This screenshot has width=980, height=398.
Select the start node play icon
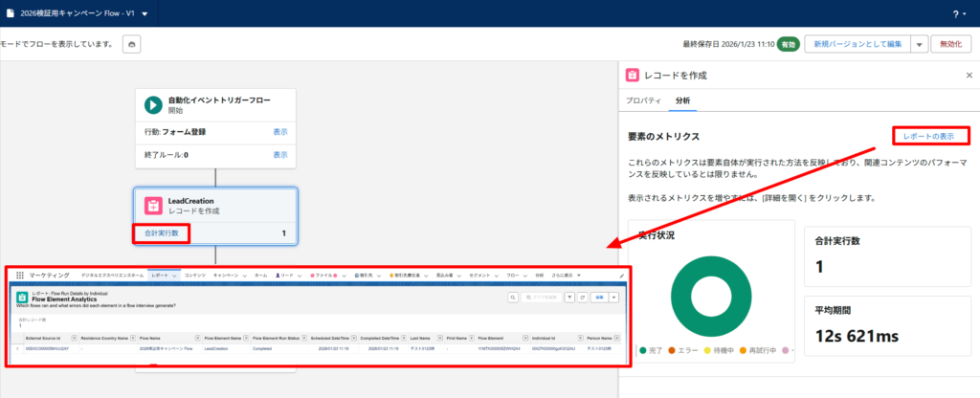click(x=153, y=105)
